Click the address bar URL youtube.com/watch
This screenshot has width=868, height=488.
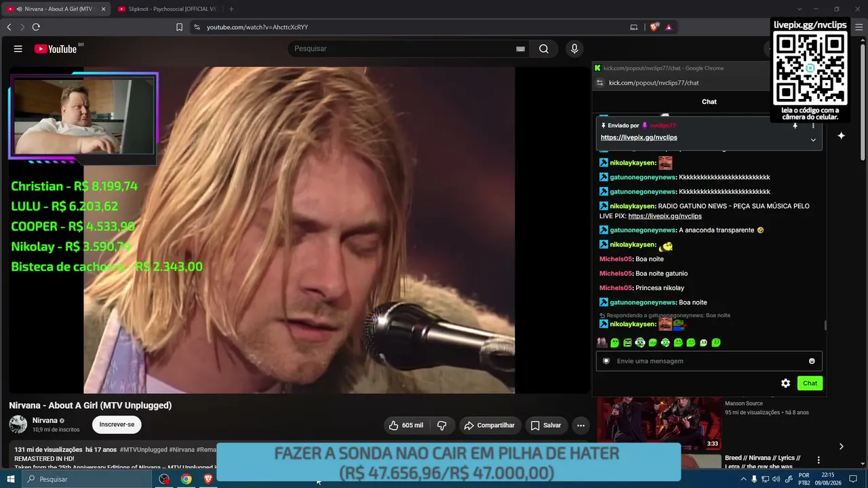257,27
